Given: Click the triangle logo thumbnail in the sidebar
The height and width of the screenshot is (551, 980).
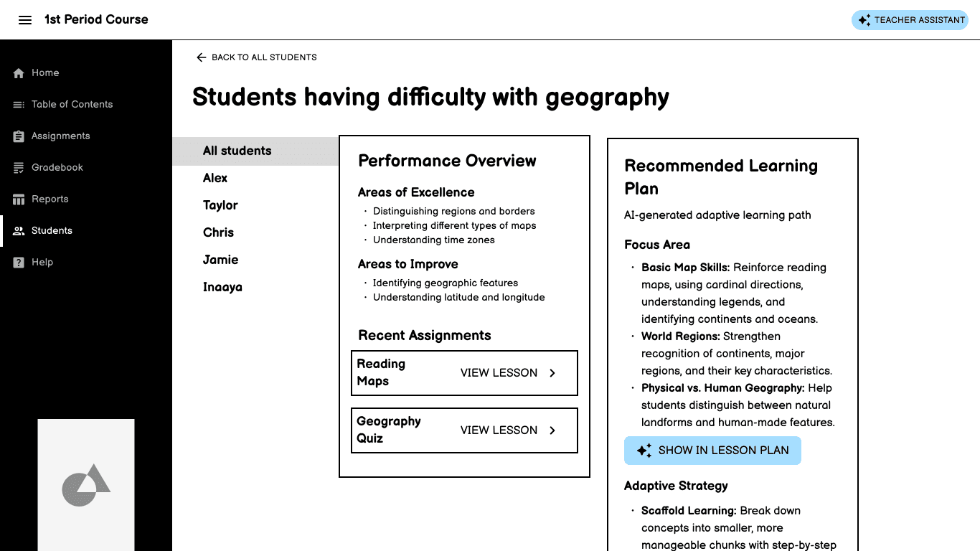Looking at the screenshot, I should tap(85, 485).
